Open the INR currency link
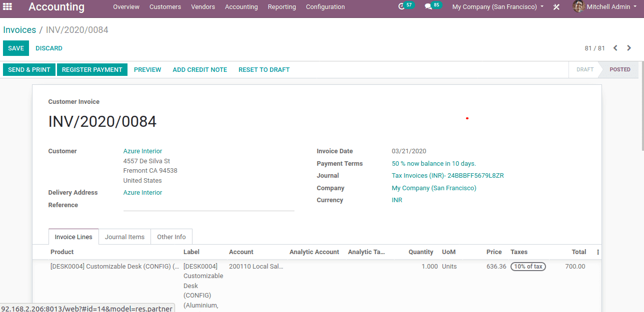The width and height of the screenshot is (644, 312). click(x=397, y=200)
